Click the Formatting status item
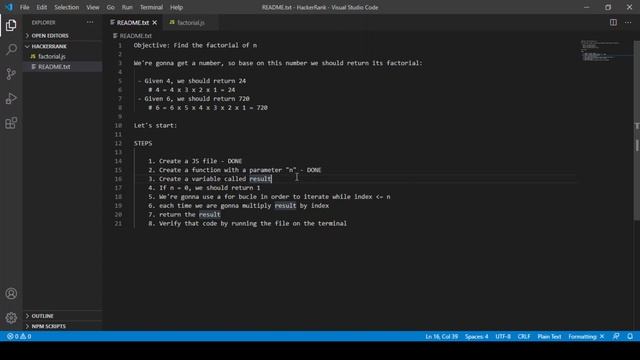This screenshot has width=640, height=360. [x=586, y=336]
